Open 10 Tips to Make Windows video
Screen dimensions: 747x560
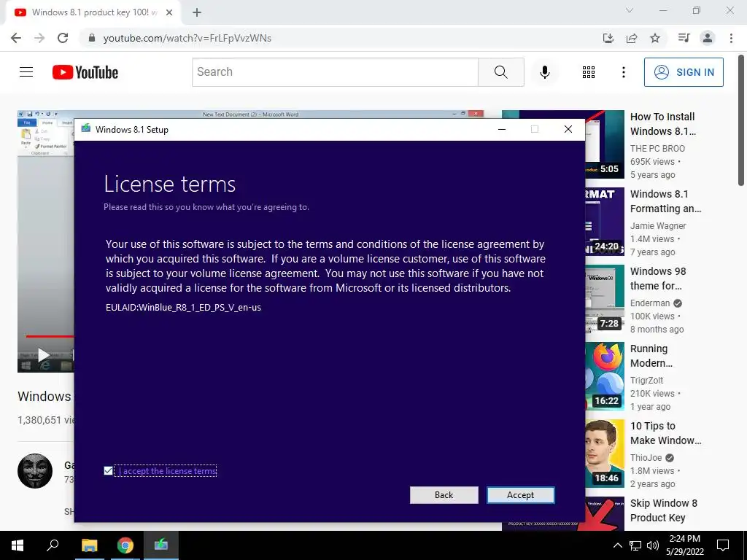pos(665,433)
